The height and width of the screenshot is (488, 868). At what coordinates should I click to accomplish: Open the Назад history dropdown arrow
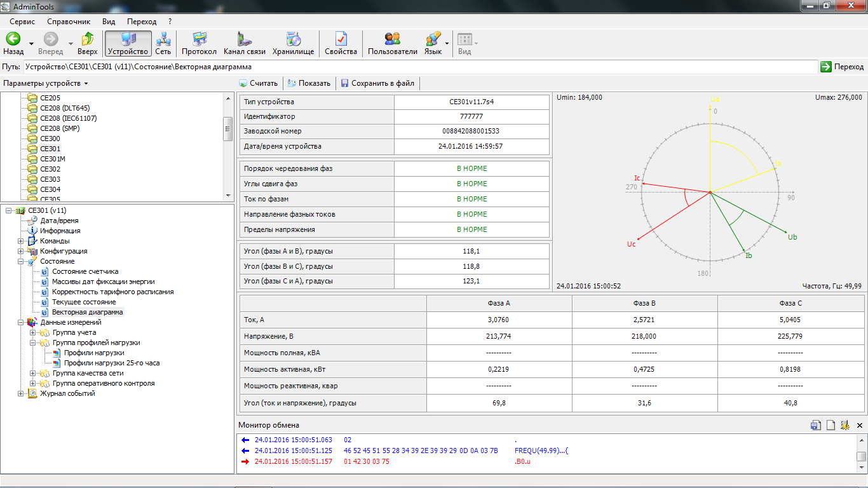pos(32,44)
